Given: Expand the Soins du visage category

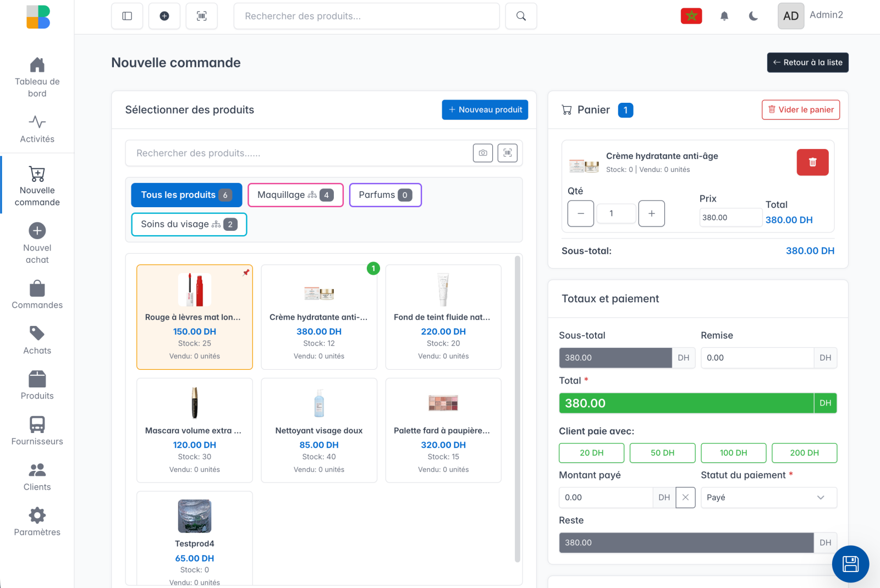Looking at the screenshot, I should click(189, 224).
